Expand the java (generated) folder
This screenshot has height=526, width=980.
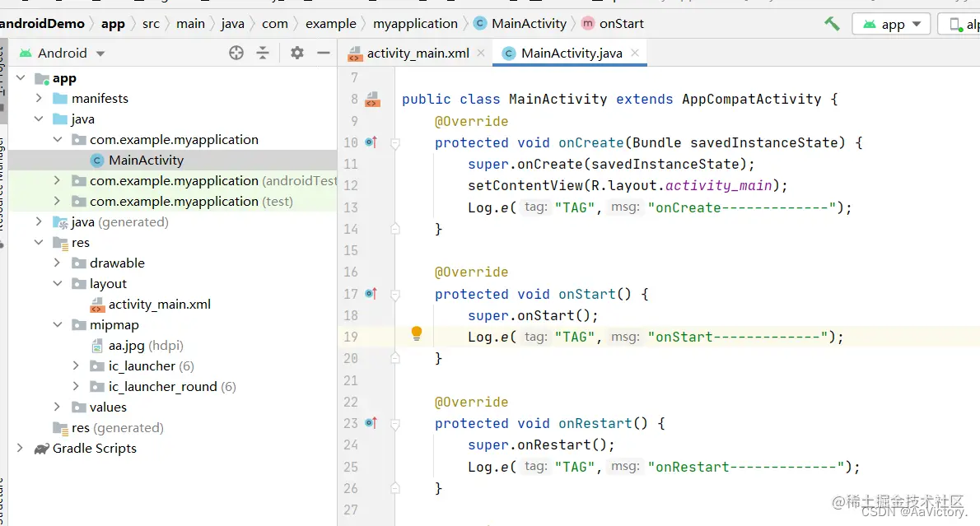click(x=39, y=221)
